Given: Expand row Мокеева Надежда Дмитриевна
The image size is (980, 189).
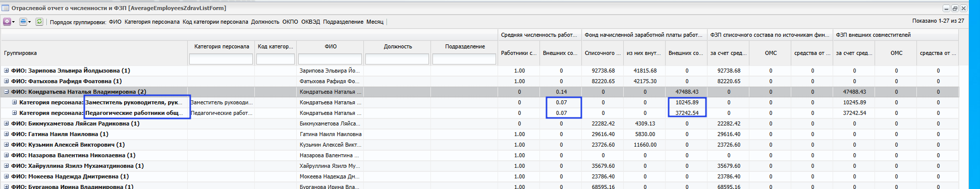Looking at the screenshot, I should [x=7, y=176].
